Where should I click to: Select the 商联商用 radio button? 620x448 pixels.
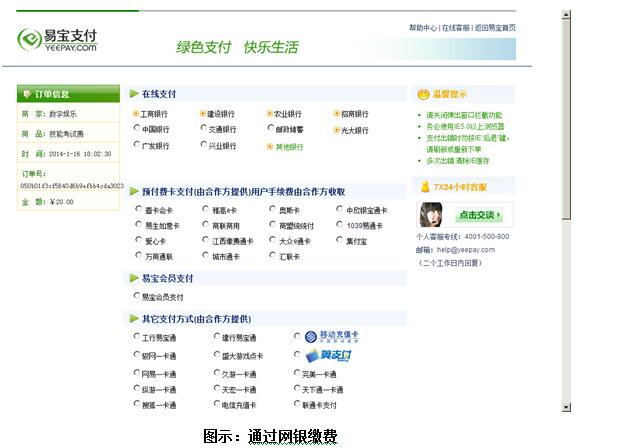tap(205, 224)
